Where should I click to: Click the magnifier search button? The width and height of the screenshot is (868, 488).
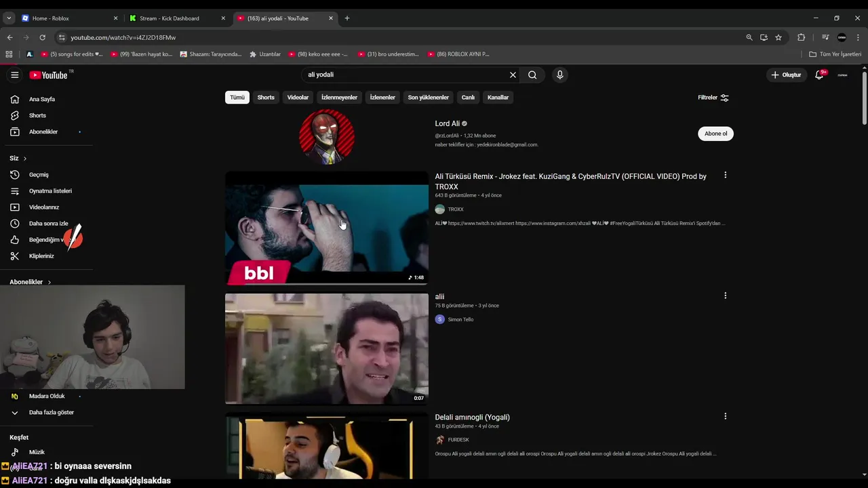[532, 75]
